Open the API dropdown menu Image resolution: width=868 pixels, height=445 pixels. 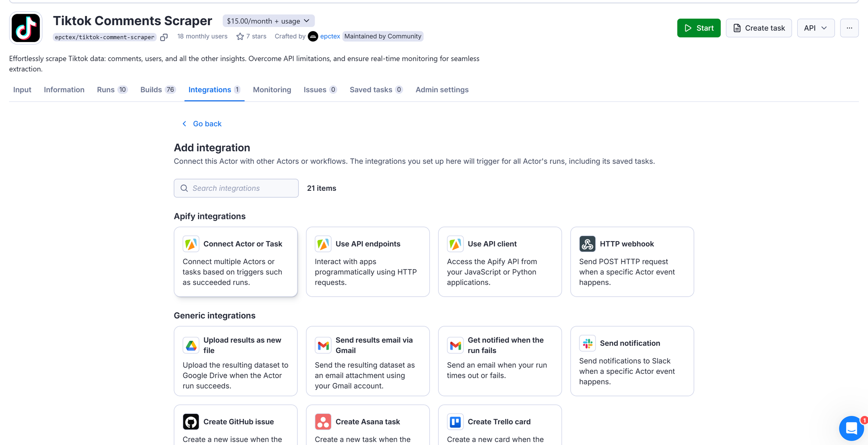[x=815, y=28]
